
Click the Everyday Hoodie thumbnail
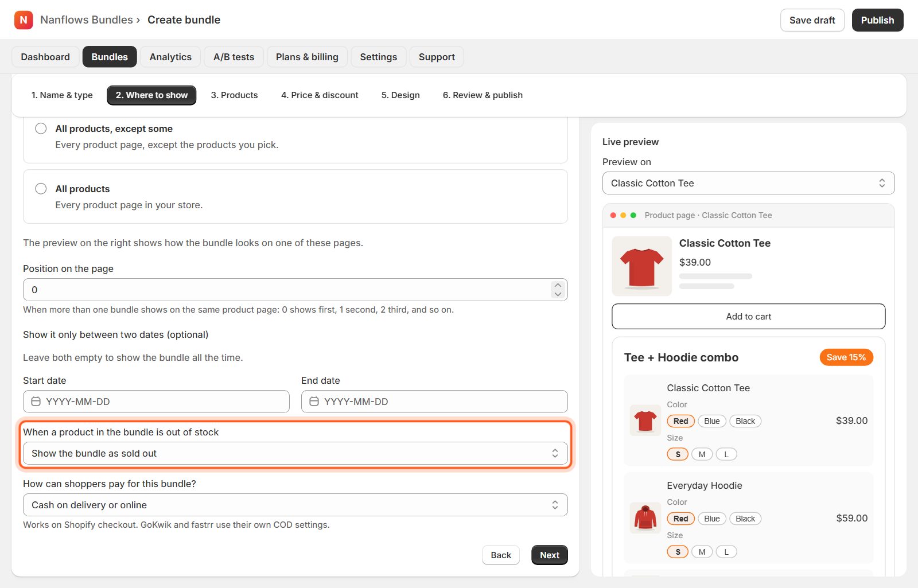pos(645,518)
